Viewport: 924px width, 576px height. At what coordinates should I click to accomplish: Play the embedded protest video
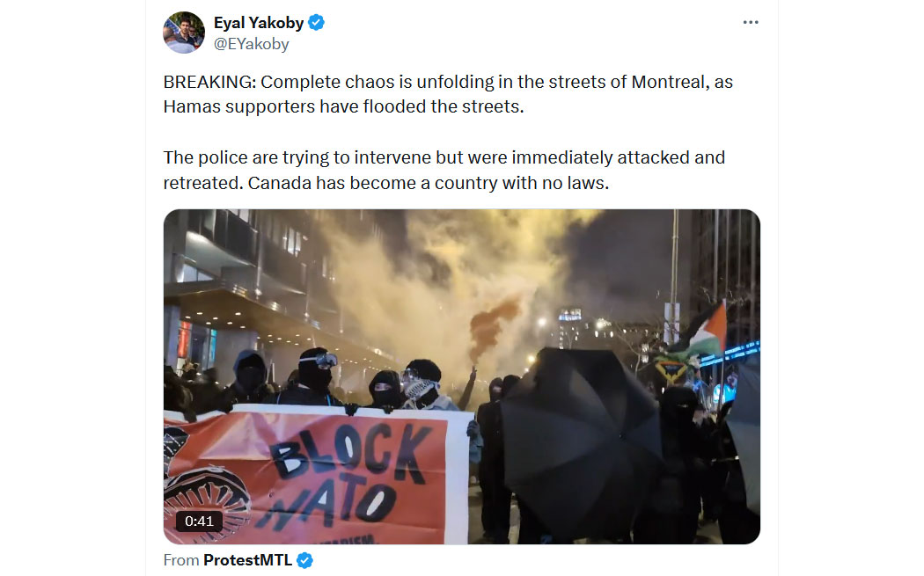[x=461, y=376]
